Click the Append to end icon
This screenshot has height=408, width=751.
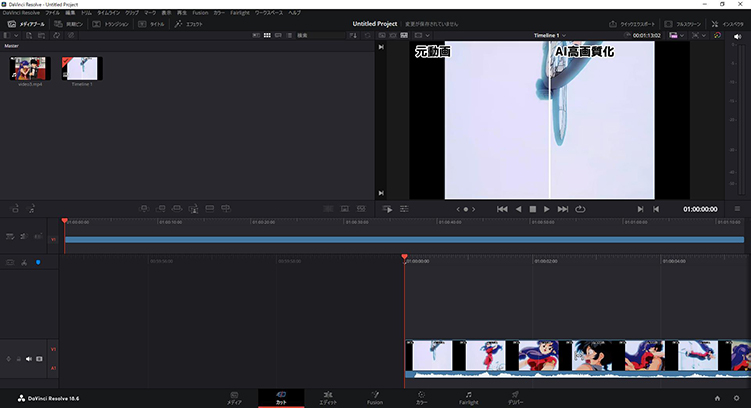[x=161, y=209]
